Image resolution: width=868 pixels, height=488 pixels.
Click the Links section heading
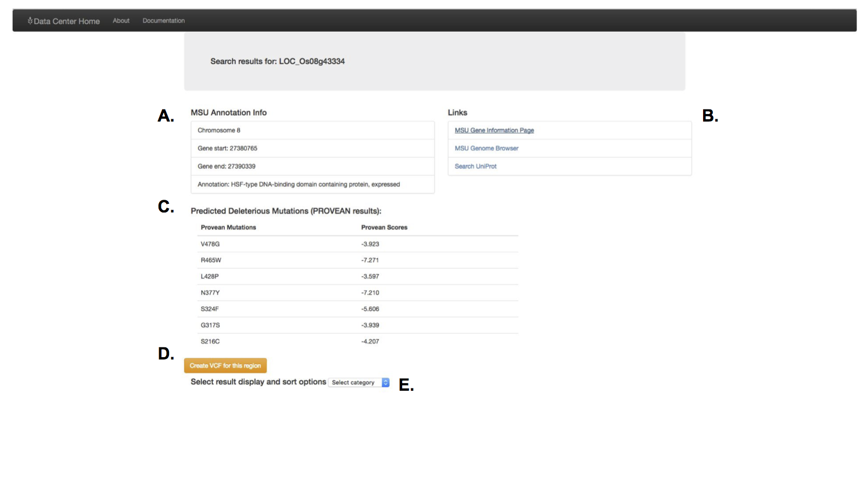(x=457, y=112)
